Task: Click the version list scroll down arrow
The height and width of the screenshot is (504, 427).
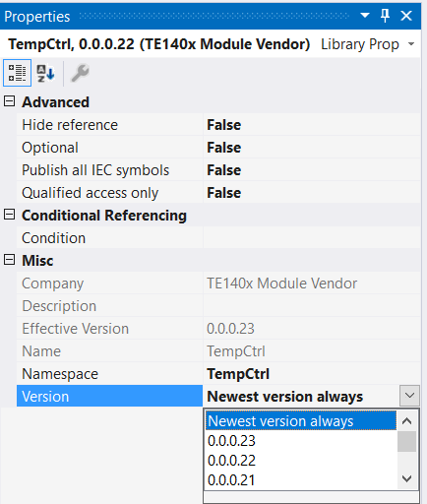Action: tap(406, 479)
